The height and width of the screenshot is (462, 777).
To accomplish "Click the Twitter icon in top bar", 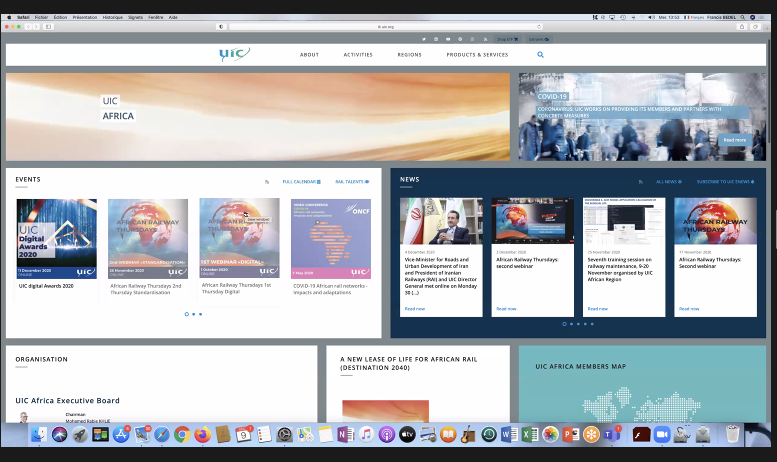I will (x=423, y=39).
